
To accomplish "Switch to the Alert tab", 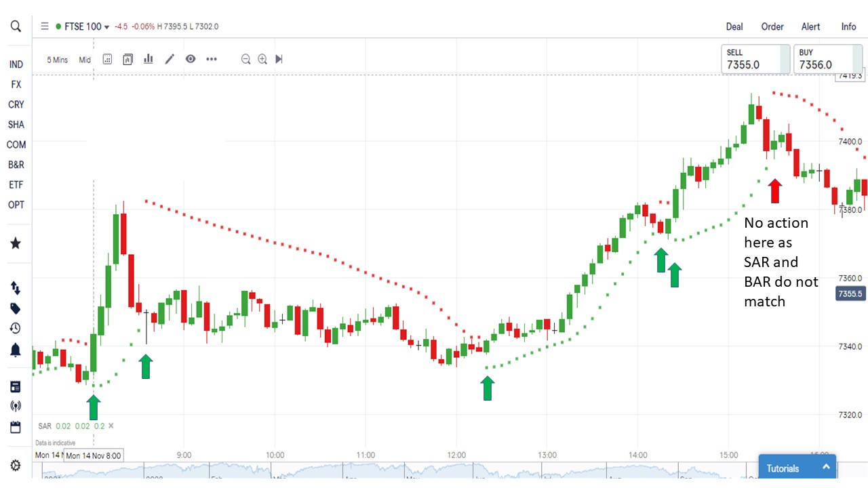I will click(811, 26).
